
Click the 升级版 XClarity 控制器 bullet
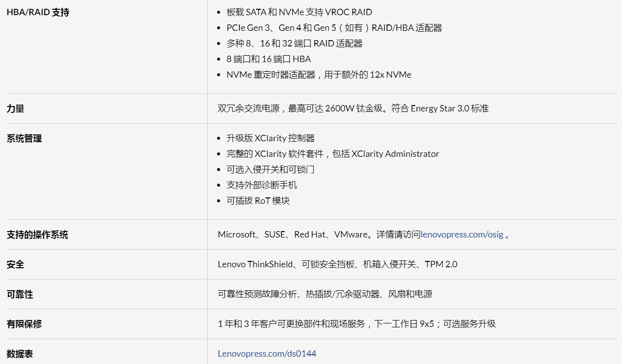click(x=270, y=138)
